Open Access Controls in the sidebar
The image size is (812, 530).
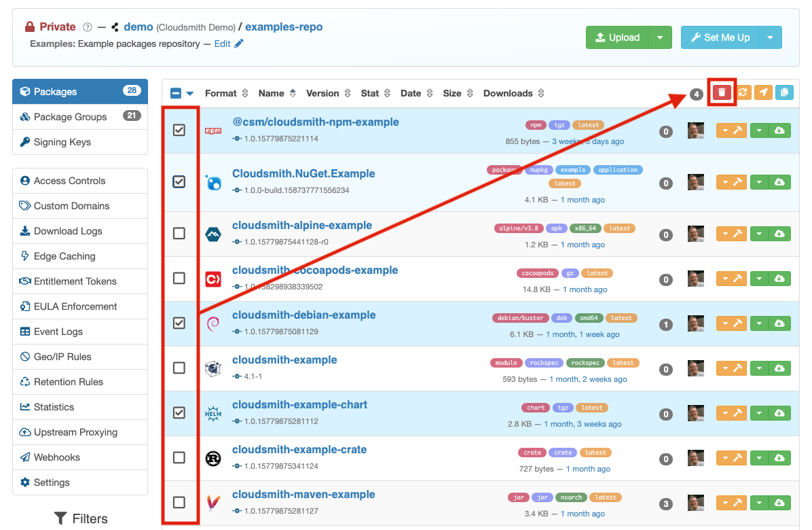[80, 181]
